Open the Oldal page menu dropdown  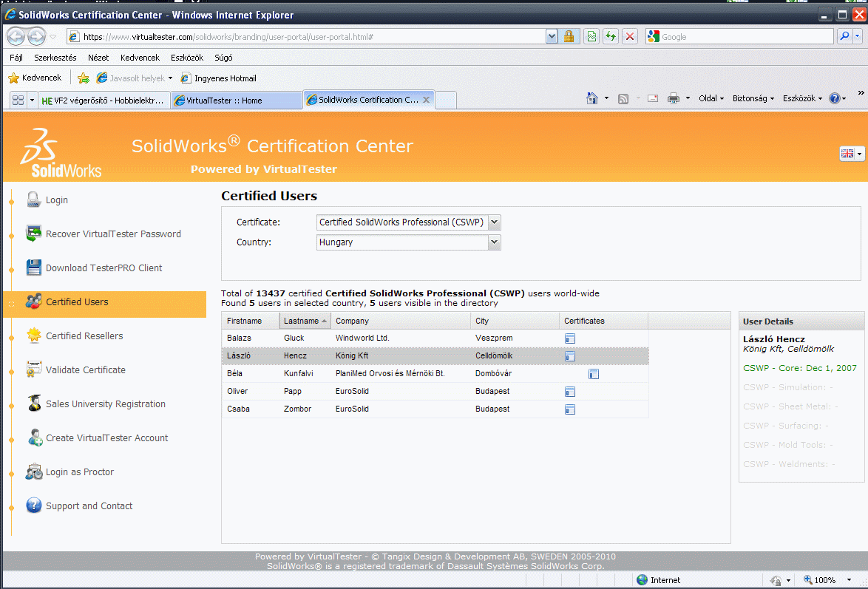pos(711,98)
